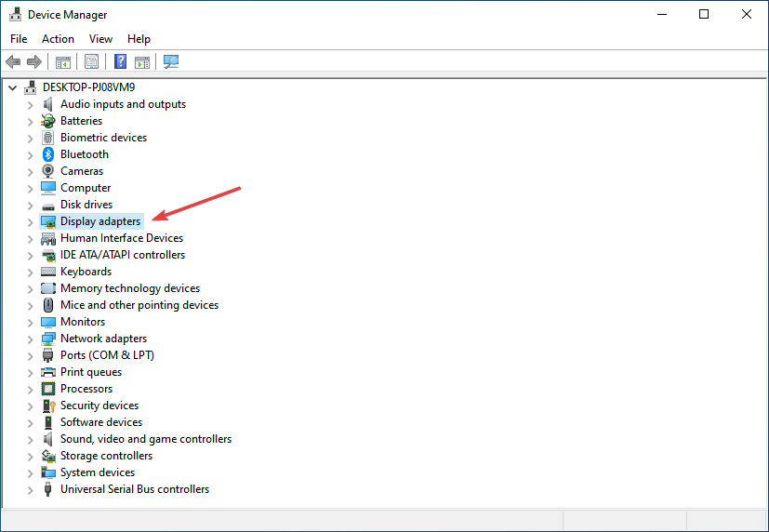Expand the Memory technology devices chevron
Image resolution: width=769 pixels, height=532 pixels.
coord(31,289)
